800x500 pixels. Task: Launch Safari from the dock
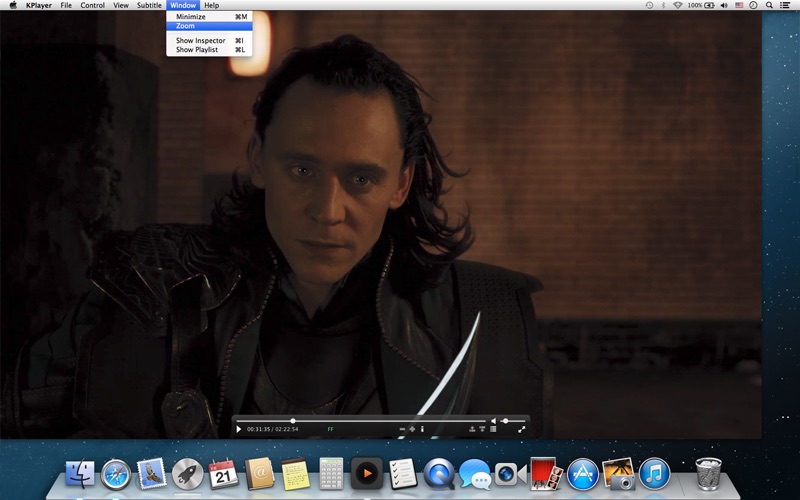coord(116,474)
